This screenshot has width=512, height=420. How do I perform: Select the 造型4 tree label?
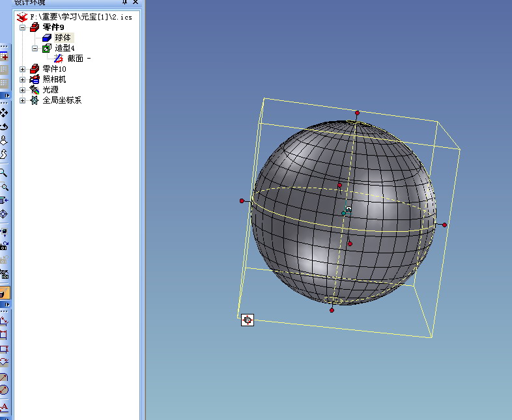click(64, 48)
